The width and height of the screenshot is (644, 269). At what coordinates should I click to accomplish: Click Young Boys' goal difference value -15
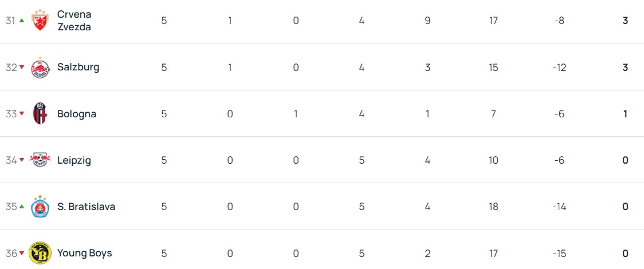click(x=559, y=253)
